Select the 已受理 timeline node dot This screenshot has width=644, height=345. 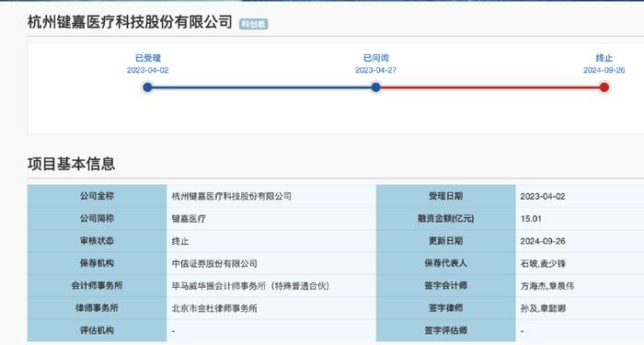[x=147, y=87]
